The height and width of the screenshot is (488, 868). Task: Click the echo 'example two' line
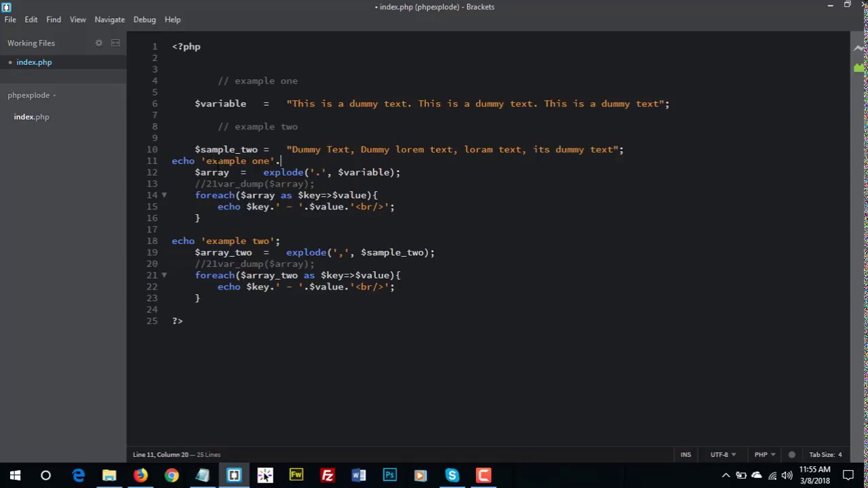click(226, 241)
